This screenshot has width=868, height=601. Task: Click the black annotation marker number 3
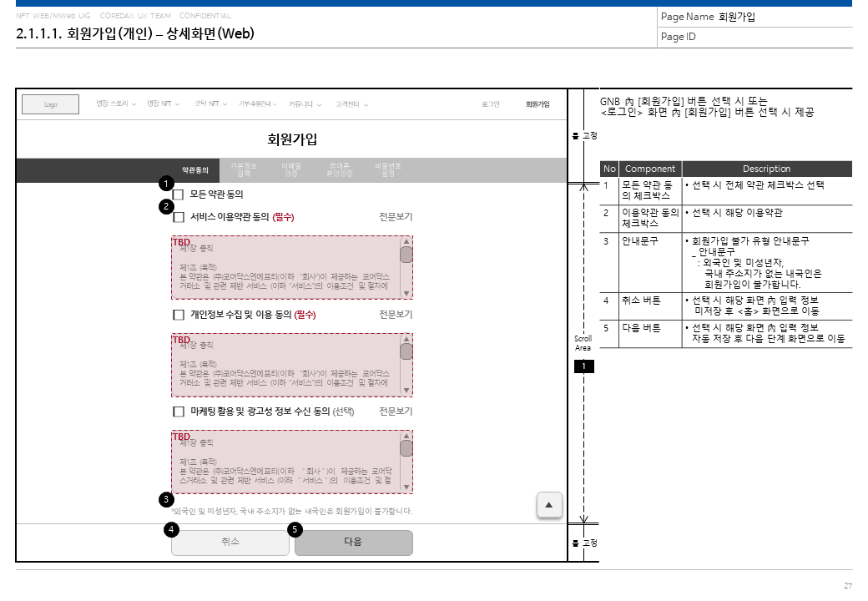pyautogui.click(x=166, y=500)
